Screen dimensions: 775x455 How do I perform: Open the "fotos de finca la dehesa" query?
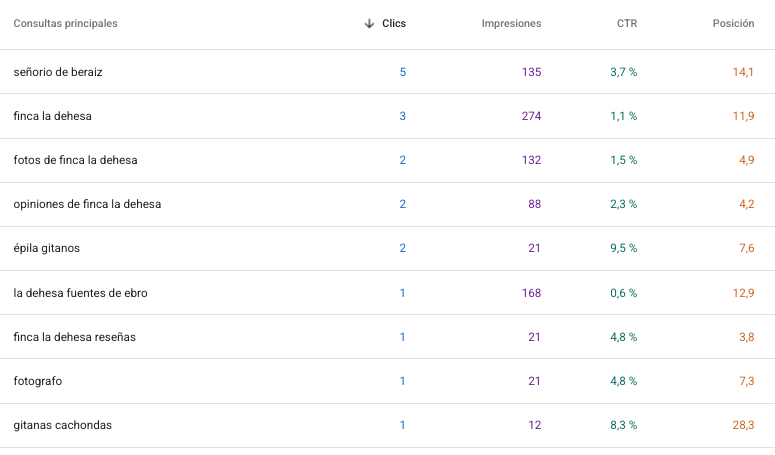[75, 160]
